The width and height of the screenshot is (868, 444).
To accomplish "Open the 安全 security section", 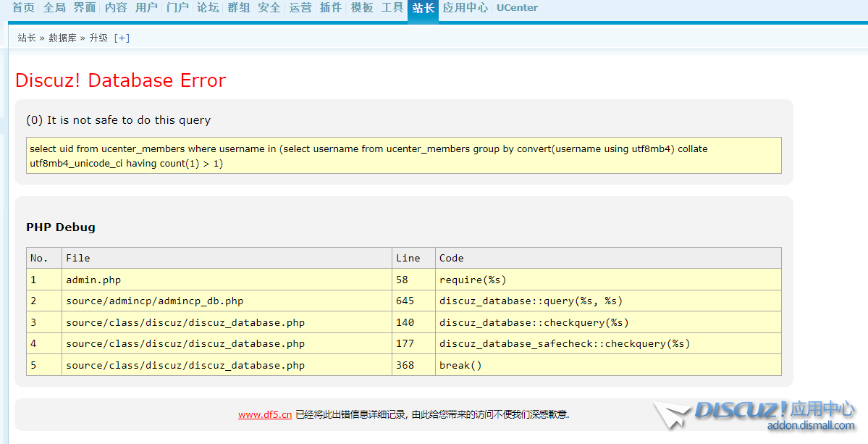I will coord(269,9).
